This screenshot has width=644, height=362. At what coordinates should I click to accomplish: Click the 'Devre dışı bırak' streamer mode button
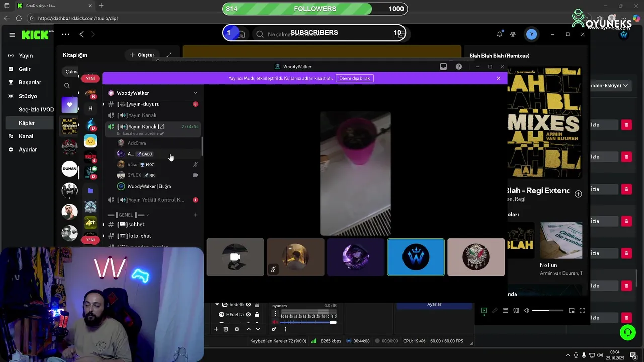click(355, 78)
